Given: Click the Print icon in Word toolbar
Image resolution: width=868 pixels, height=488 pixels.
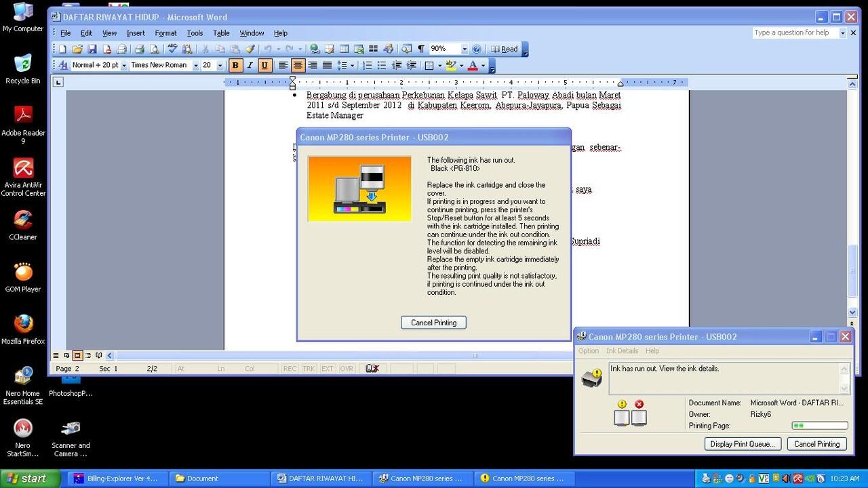Looking at the screenshot, I should click(x=140, y=49).
